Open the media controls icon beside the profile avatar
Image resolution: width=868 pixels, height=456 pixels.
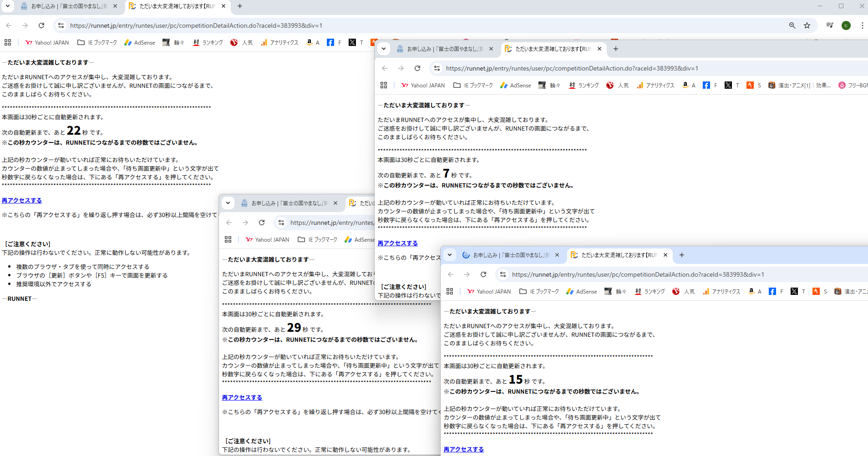tap(830, 25)
